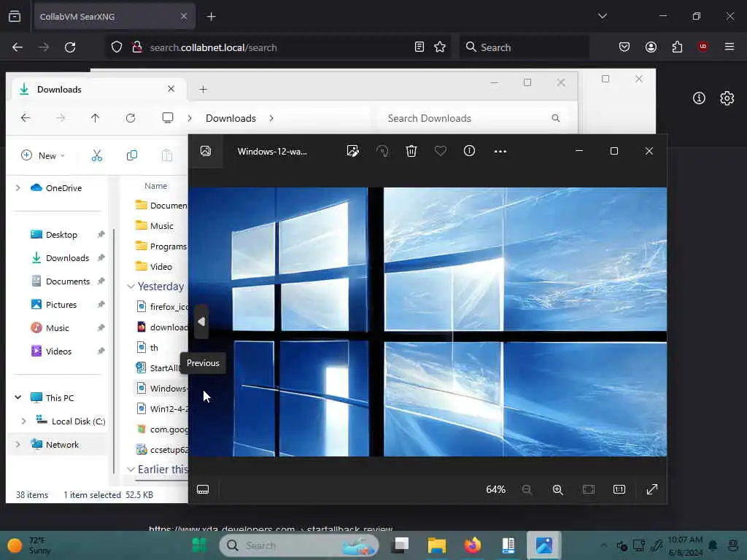Open SearXNG preferences gear icon

tap(727, 98)
